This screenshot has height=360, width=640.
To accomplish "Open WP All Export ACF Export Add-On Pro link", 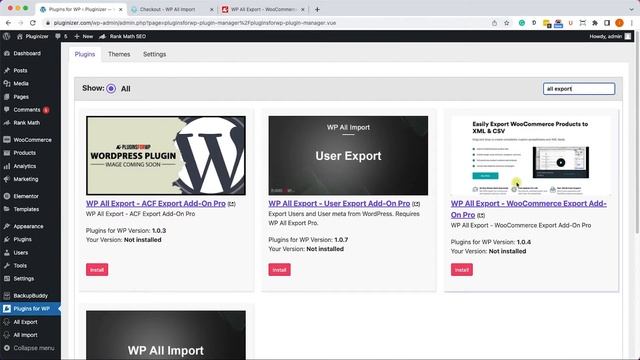I will (x=156, y=203).
